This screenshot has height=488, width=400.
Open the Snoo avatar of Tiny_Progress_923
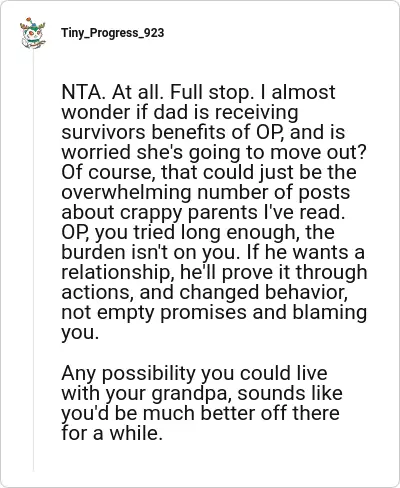click(x=33, y=33)
